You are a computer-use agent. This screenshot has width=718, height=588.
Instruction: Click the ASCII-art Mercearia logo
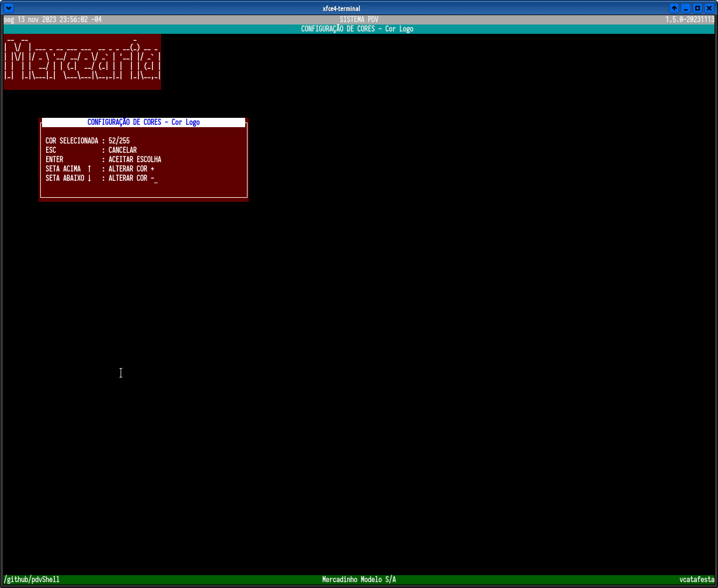coord(82,62)
